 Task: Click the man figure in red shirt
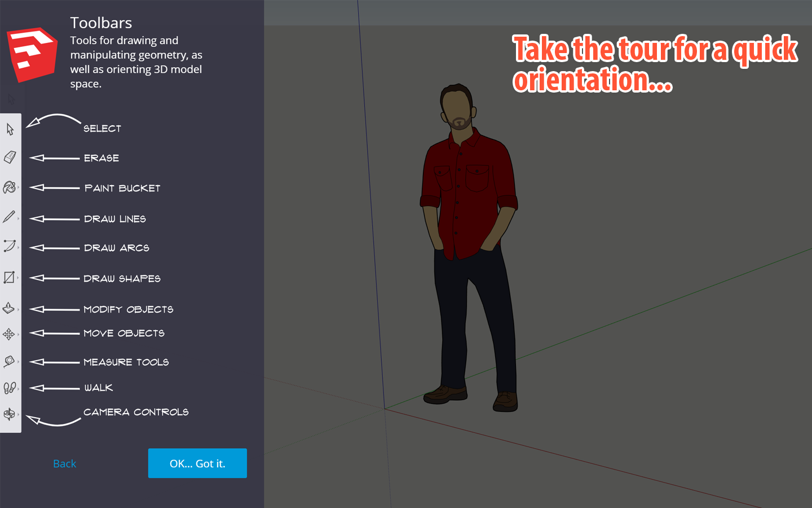468,226
